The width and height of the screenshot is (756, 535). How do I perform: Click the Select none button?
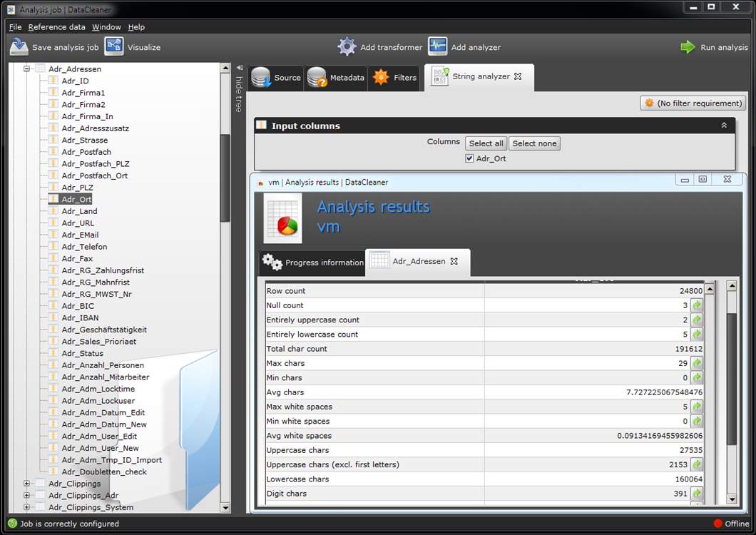coord(534,143)
